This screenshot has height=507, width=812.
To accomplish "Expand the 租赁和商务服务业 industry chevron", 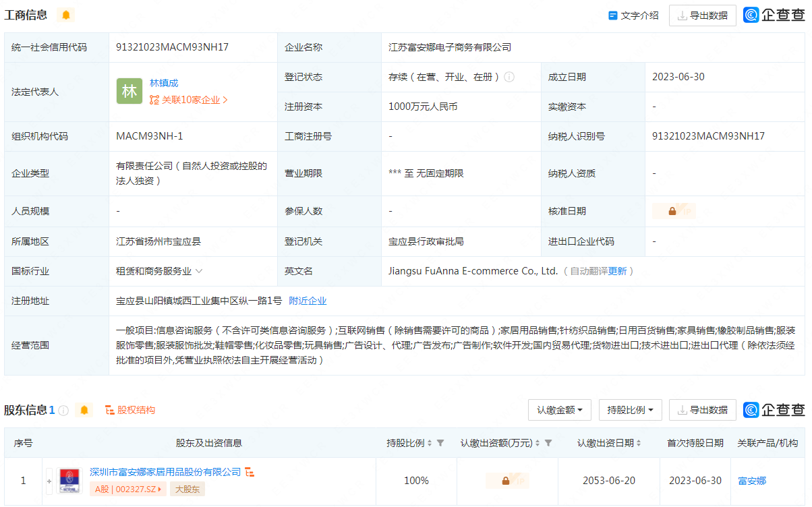I will 198,271.
